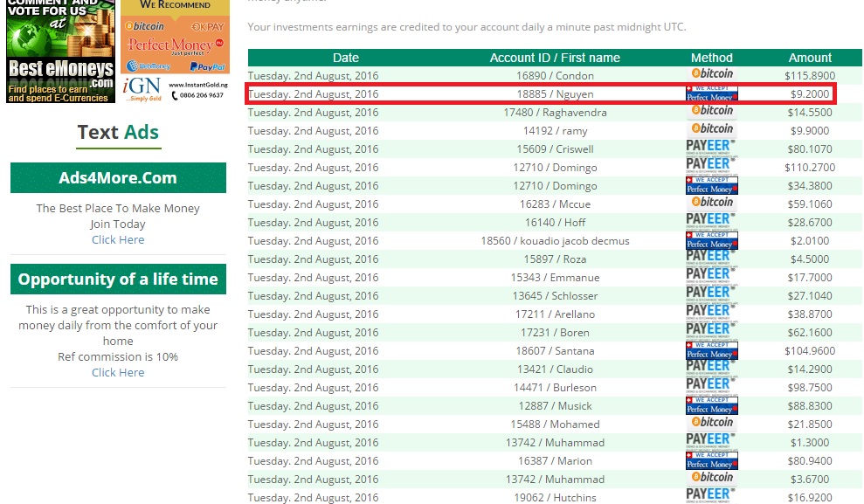Click the Perfect Money icon in Santana's row

712,350
